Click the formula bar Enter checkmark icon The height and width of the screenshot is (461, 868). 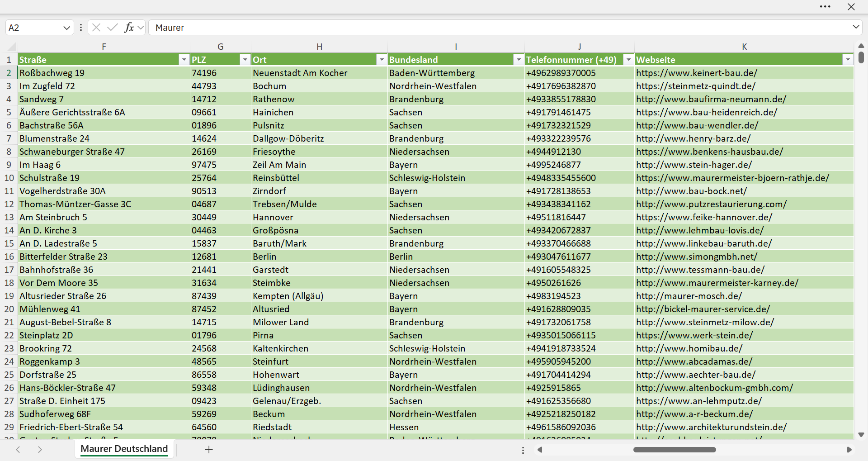[x=113, y=28]
